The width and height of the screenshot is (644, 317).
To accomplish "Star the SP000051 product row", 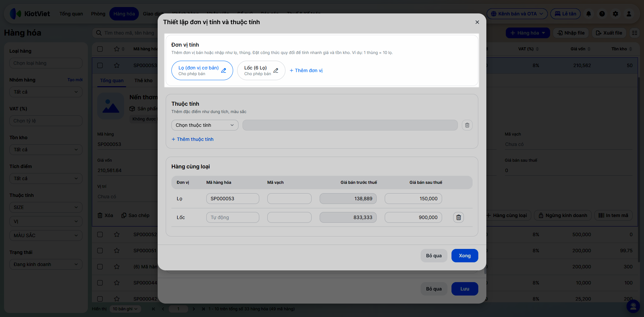I will click(117, 251).
